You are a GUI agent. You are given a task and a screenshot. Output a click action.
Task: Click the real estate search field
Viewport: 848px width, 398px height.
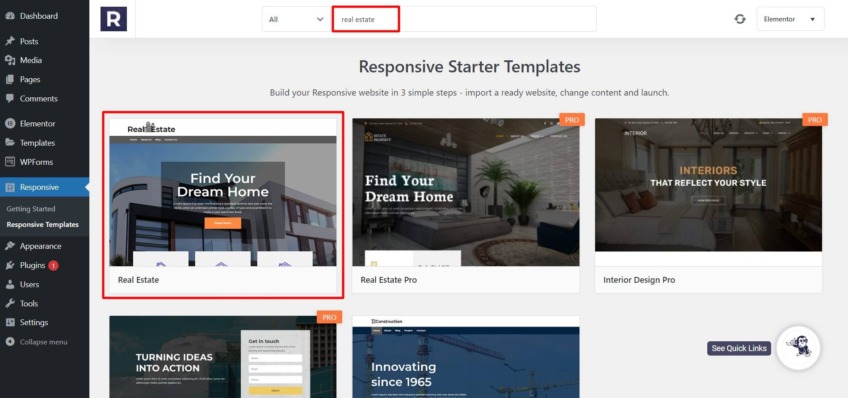click(x=464, y=19)
